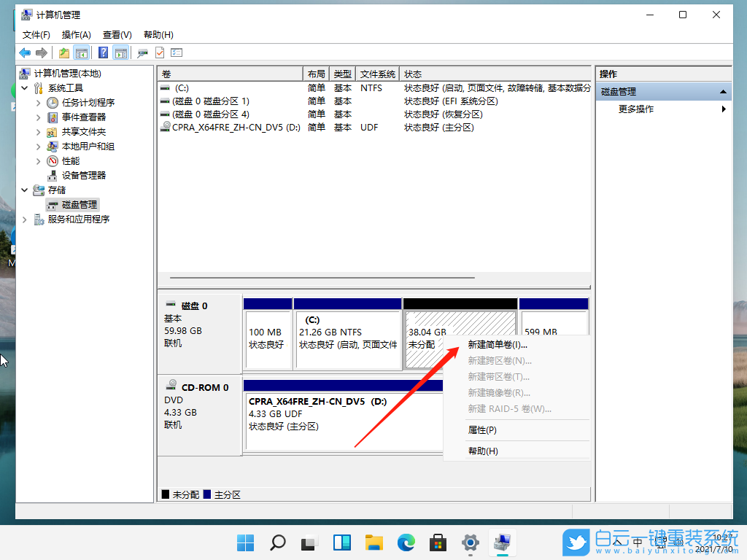Collapse the 系统工具 tree branch
This screenshot has width=747, height=560.
24,87
